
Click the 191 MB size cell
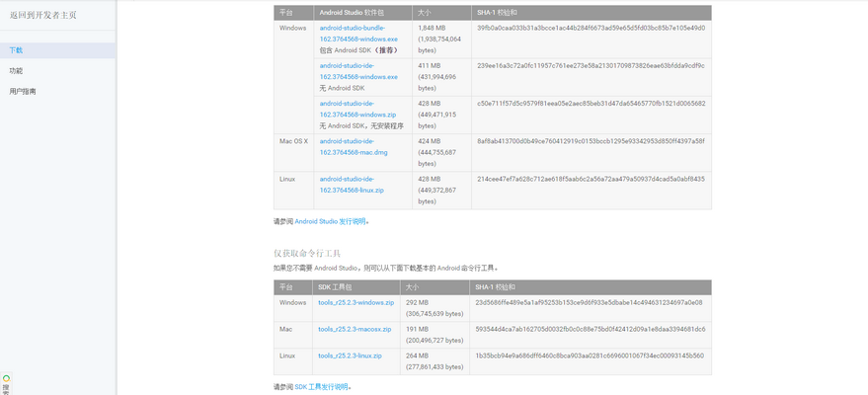(434, 335)
